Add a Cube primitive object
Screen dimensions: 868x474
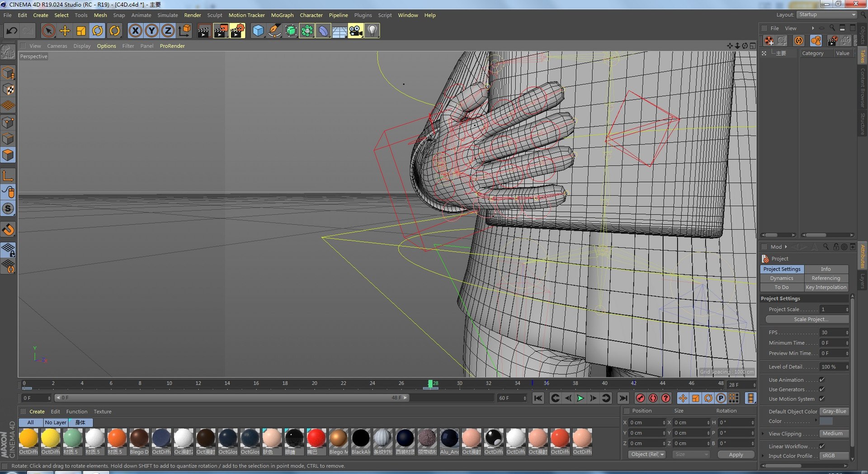point(258,31)
